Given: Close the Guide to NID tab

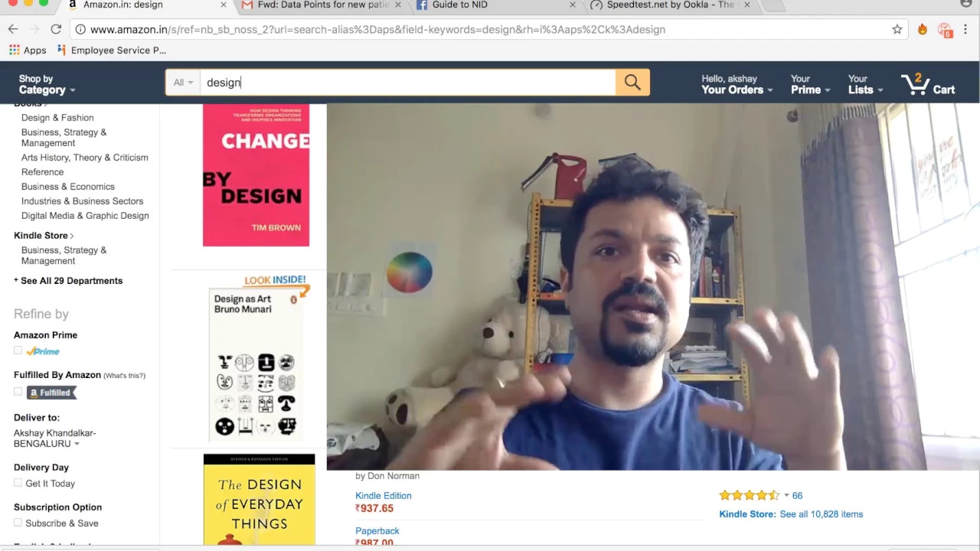Looking at the screenshot, I should pyautogui.click(x=572, y=5).
